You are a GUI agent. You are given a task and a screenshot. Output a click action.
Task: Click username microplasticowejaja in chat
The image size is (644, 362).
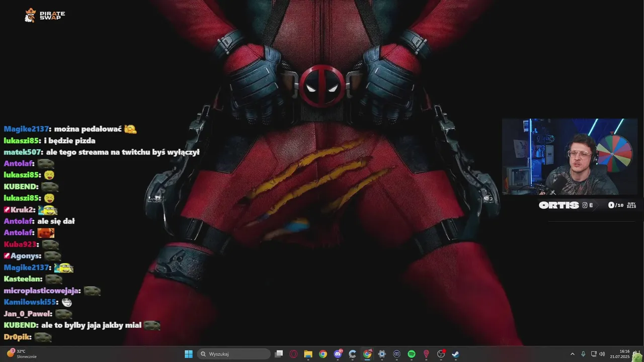pyautogui.click(x=42, y=291)
